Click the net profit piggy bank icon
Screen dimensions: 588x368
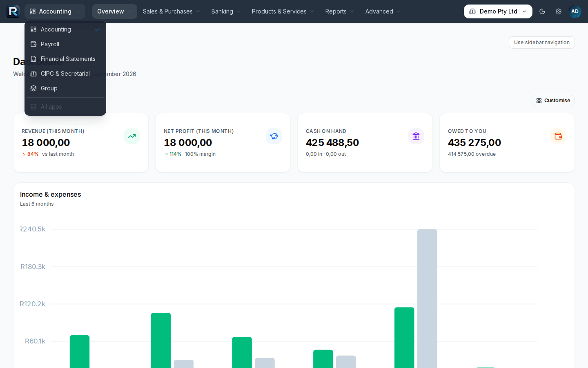click(274, 136)
